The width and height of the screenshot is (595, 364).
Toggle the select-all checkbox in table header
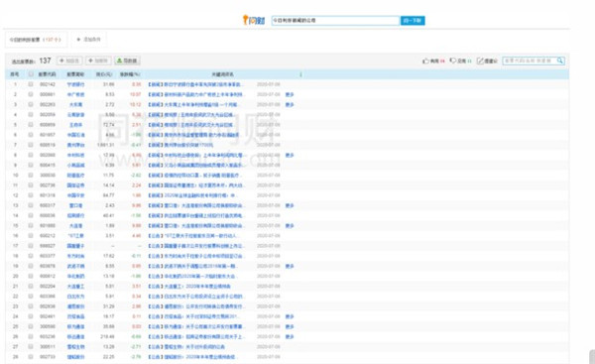coord(31,74)
